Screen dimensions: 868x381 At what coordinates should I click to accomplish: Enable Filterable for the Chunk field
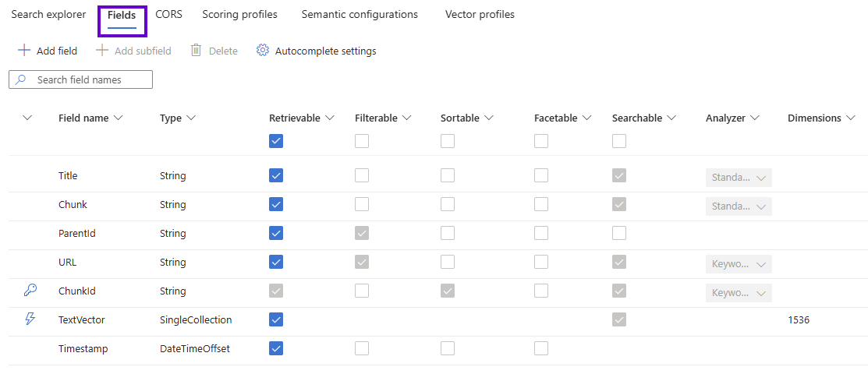click(362, 204)
